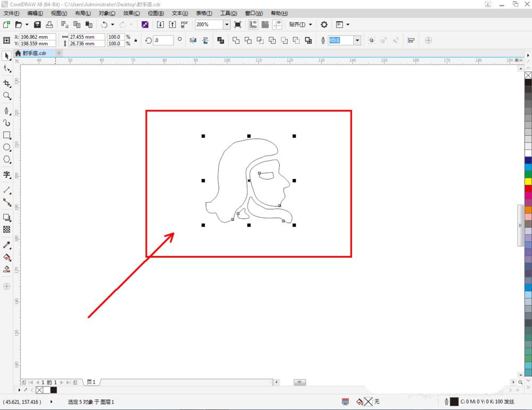Select the Smart Fill tool

(6, 269)
